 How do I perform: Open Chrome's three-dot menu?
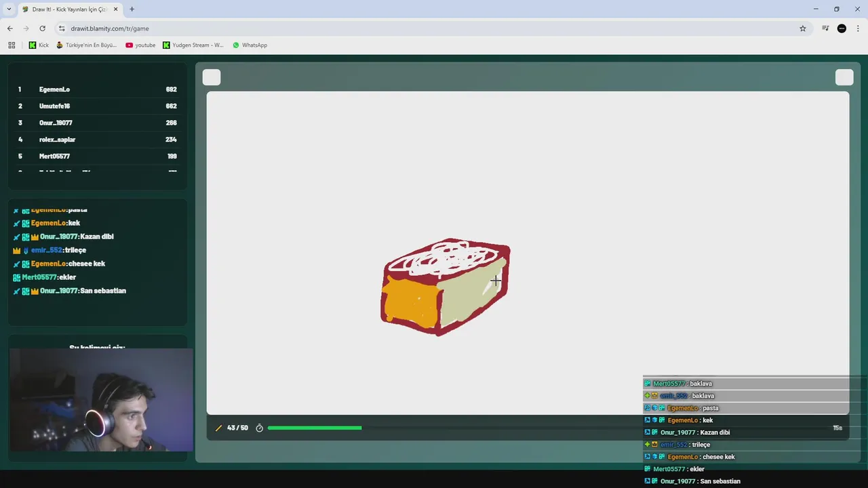click(859, 28)
